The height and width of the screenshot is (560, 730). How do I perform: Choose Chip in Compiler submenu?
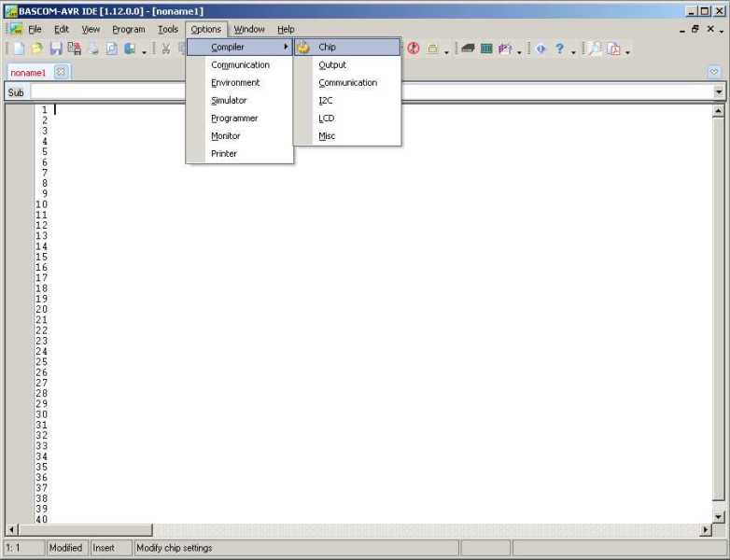(347, 47)
